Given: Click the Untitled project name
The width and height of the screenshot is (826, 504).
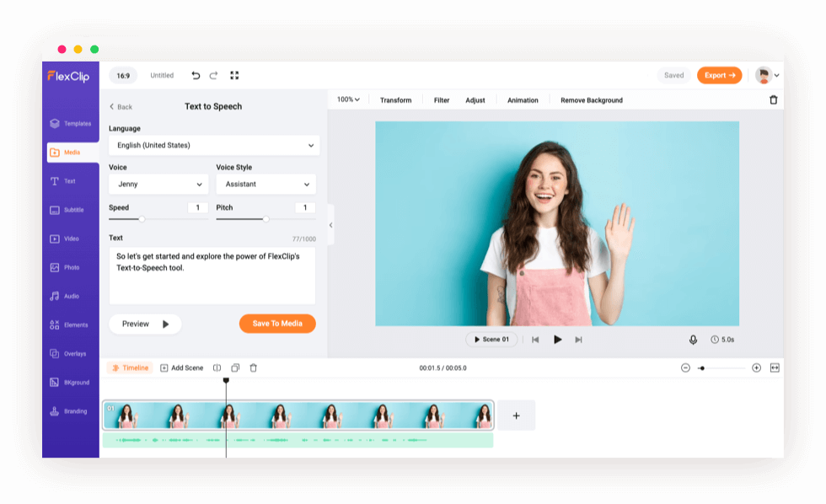Looking at the screenshot, I should [162, 75].
